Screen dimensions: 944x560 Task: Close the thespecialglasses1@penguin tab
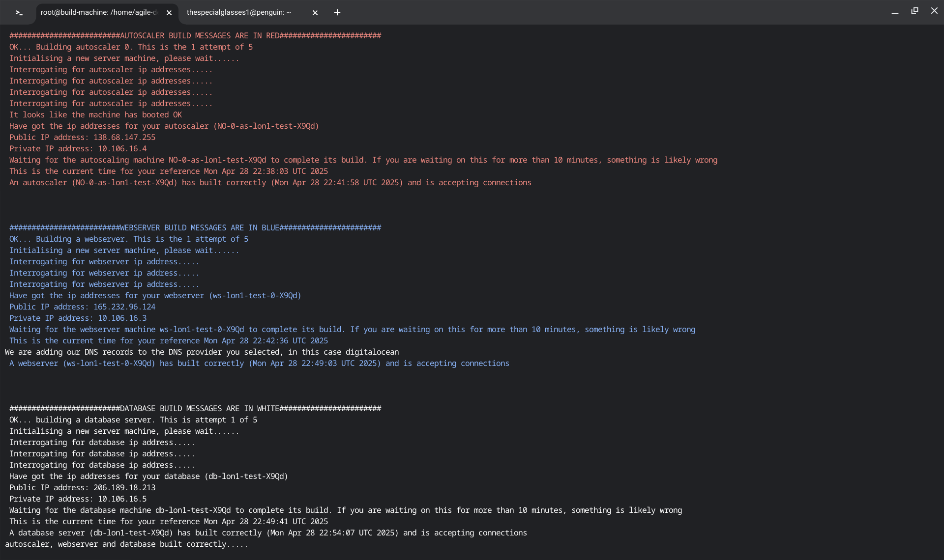315,13
